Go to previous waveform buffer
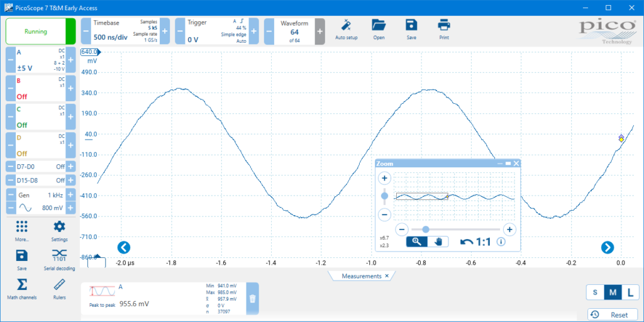The image size is (644, 322). pyautogui.click(x=269, y=31)
